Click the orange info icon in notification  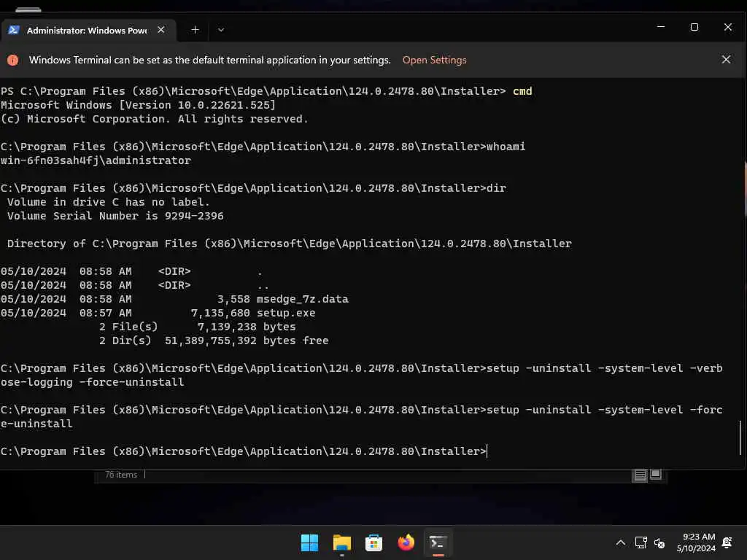click(13, 60)
